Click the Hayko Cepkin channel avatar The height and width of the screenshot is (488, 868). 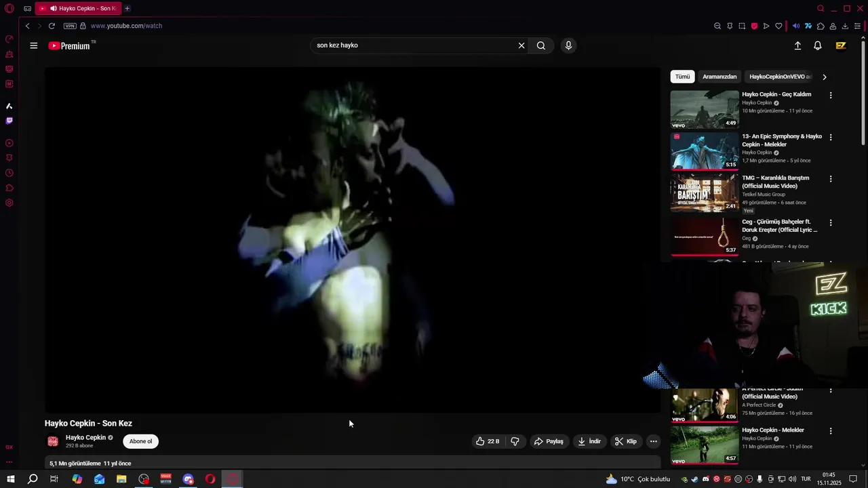click(53, 441)
